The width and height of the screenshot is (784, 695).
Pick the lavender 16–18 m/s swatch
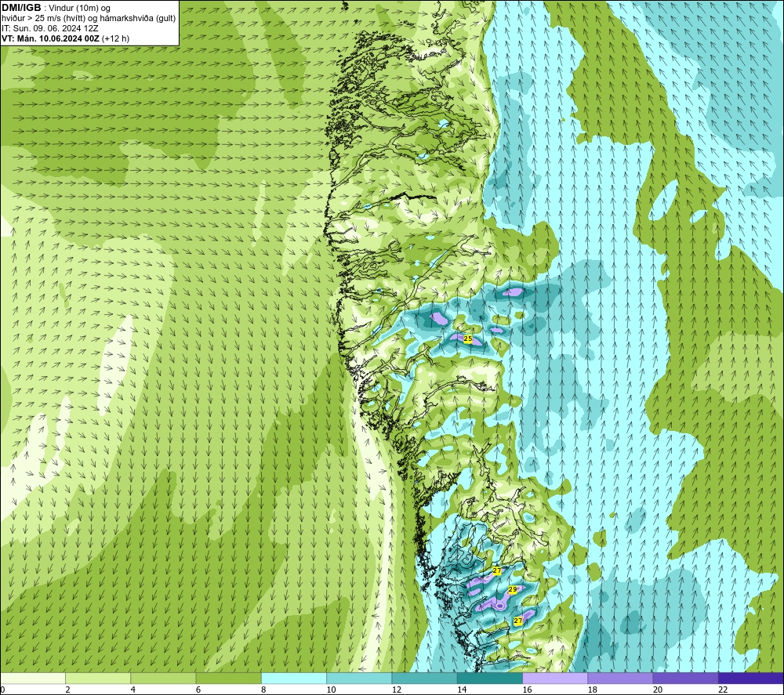point(555,678)
